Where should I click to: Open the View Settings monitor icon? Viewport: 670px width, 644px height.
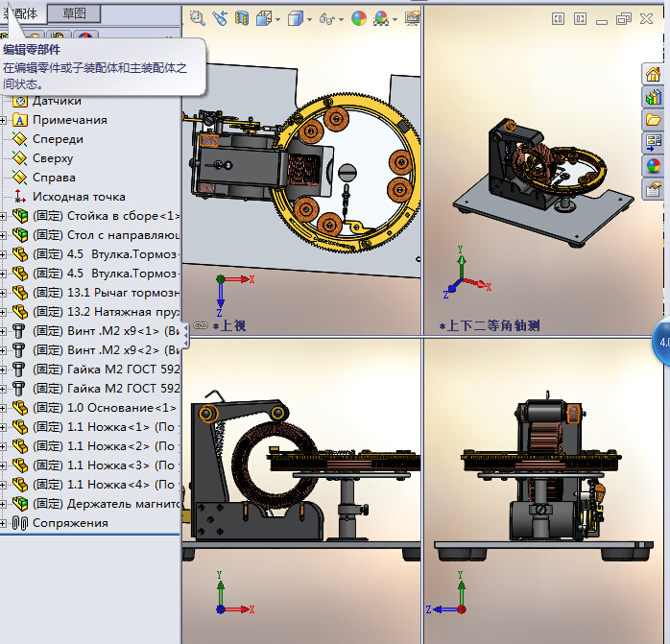[413, 18]
